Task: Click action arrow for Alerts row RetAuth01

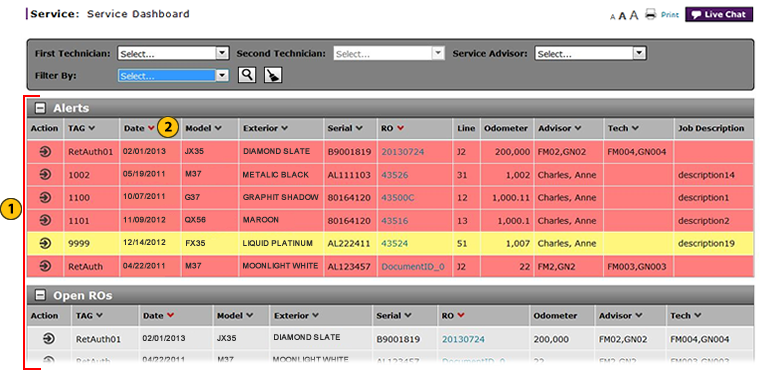Action: (45, 152)
